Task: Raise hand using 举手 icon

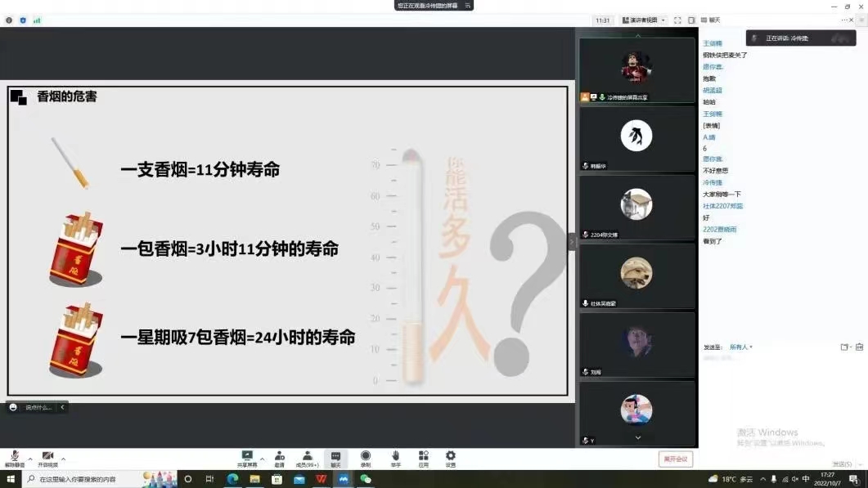Action: pyautogui.click(x=395, y=458)
